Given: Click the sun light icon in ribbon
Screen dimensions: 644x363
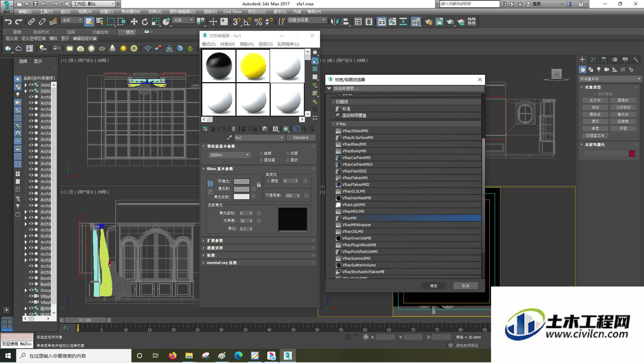Looking at the screenshot, I should [123, 49].
